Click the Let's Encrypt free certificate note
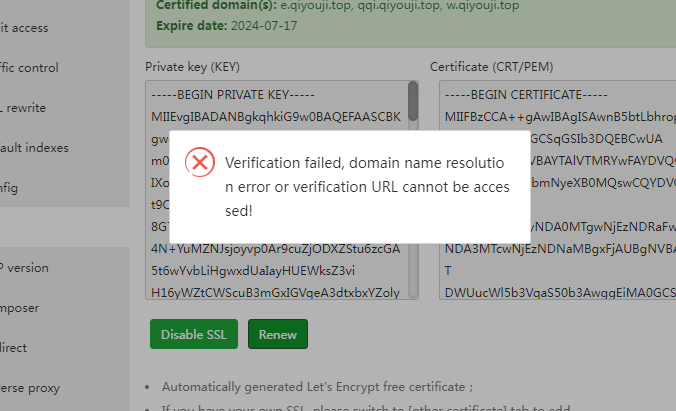This screenshot has width=676, height=411. [317, 387]
